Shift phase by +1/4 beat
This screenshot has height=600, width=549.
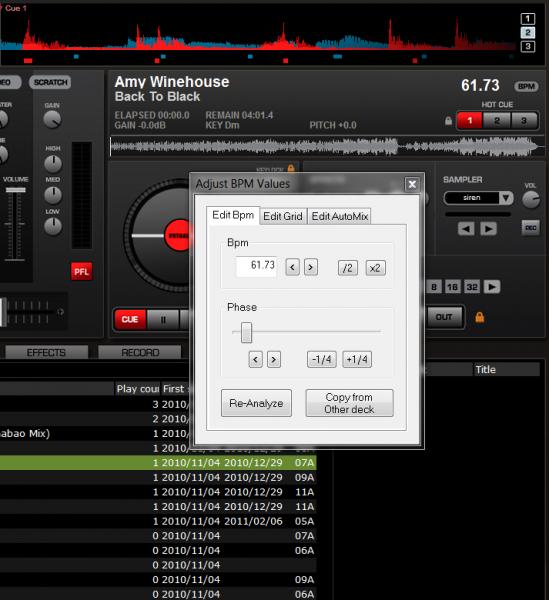(x=357, y=359)
